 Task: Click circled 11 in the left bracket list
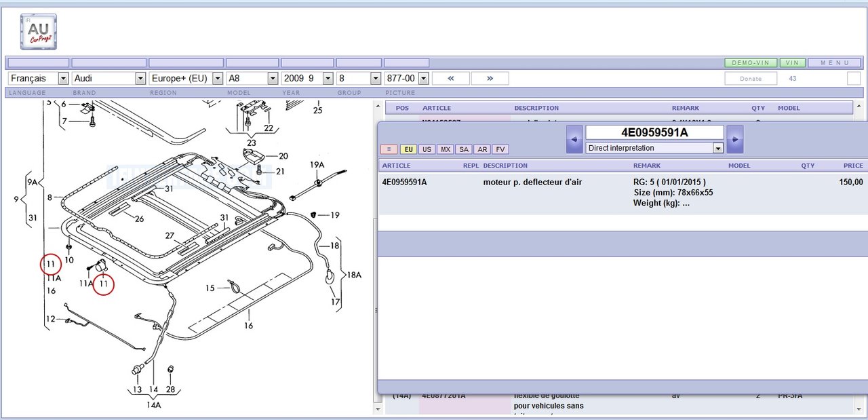(50, 264)
